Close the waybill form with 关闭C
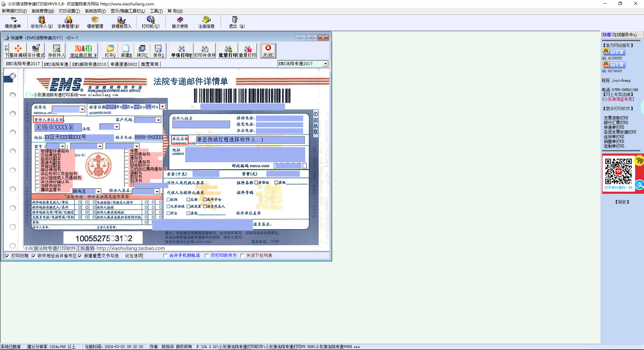Viewport: 644px width, 350px height. pos(268,51)
